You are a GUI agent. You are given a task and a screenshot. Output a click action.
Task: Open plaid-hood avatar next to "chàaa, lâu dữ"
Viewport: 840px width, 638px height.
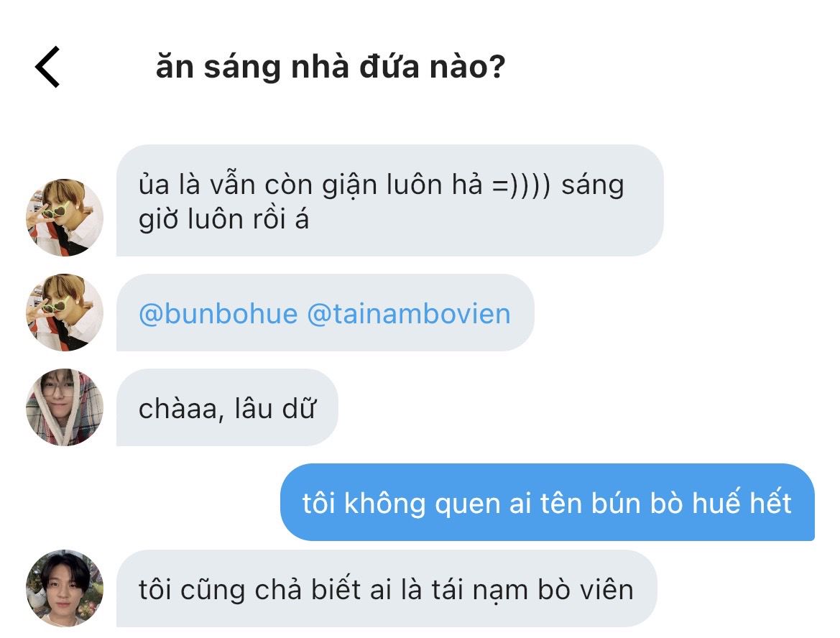click(x=65, y=407)
